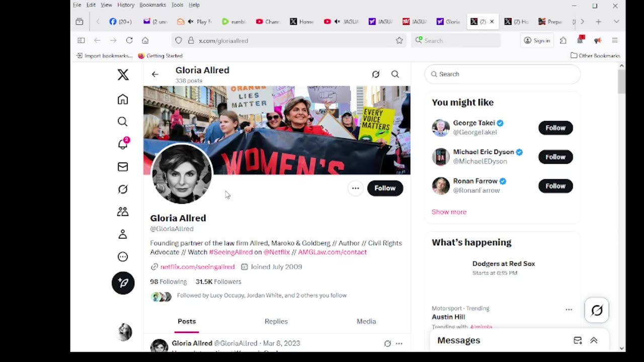Open Firefox File menu

77,5
